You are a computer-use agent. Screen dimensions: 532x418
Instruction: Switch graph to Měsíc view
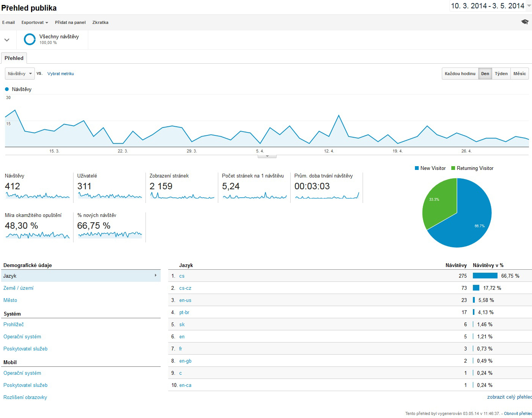519,74
